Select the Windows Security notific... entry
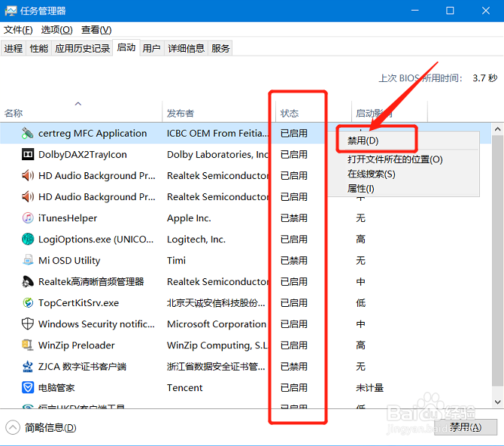The height and width of the screenshot is (446, 504). pyautogui.click(x=96, y=324)
